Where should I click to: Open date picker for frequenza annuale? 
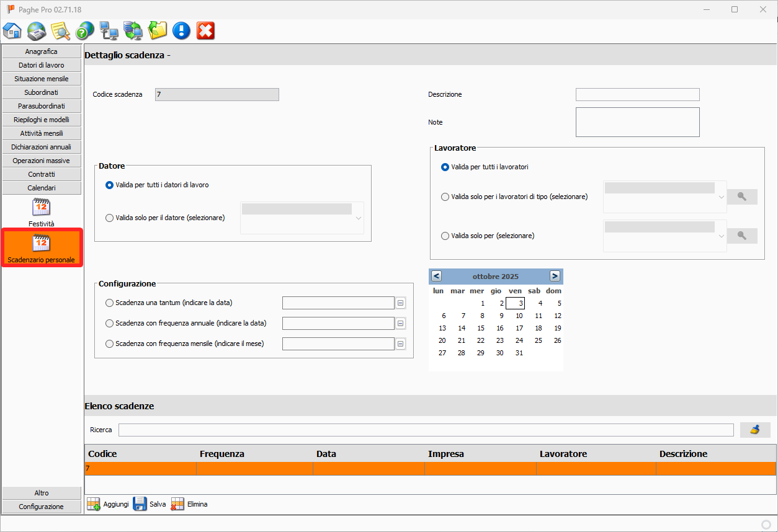tap(401, 324)
